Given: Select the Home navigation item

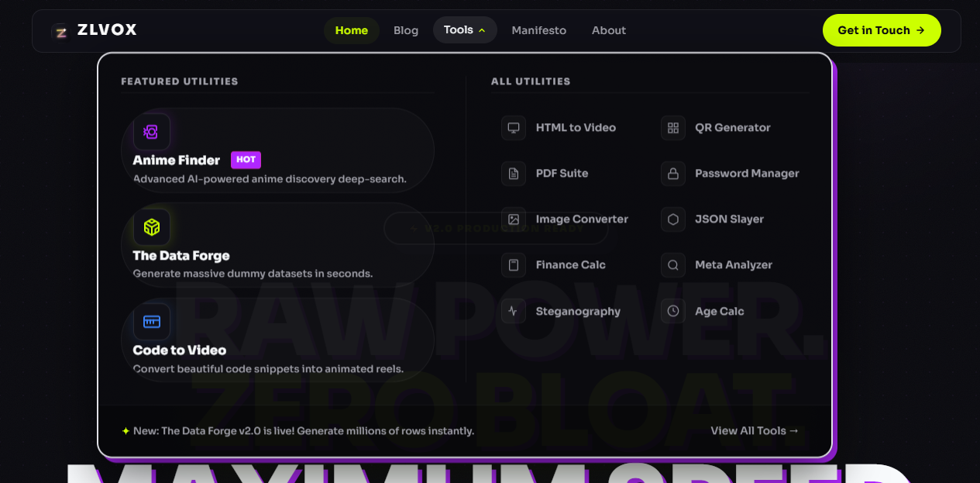Looking at the screenshot, I should pyautogui.click(x=351, y=30).
